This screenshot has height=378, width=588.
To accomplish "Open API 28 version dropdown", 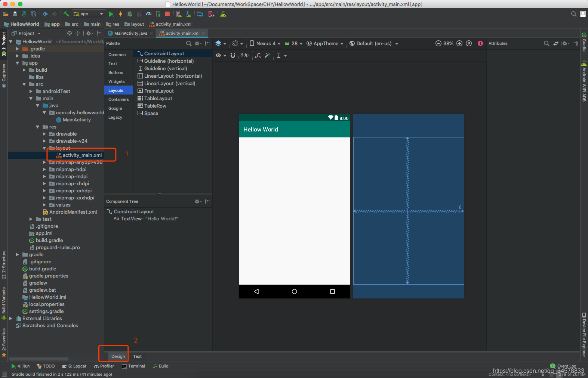I will point(293,43).
